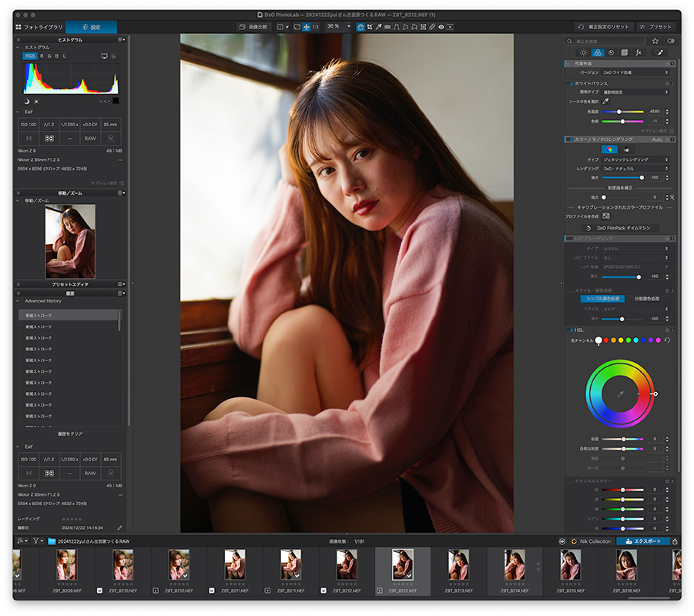Enable the Style toning correction
The width and height of the screenshot is (694, 616).
[570, 290]
